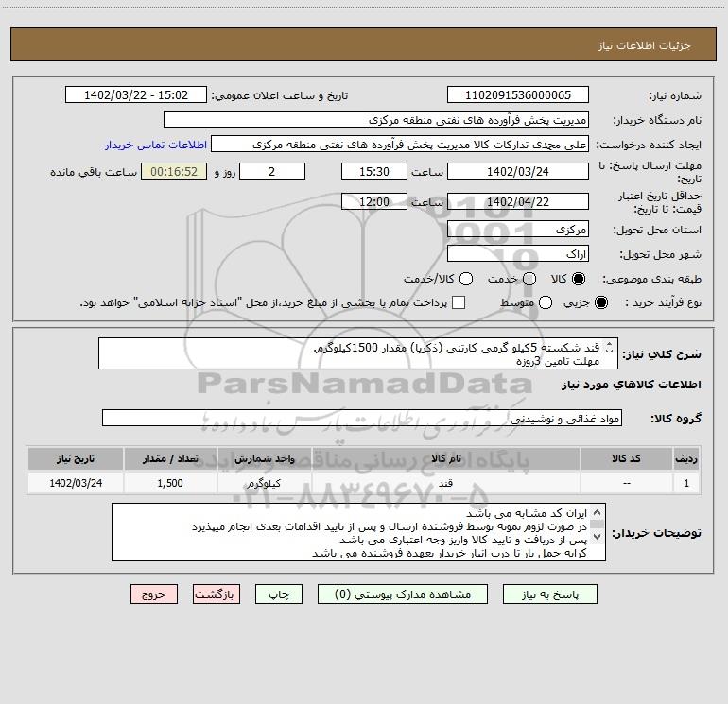The height and width of the screenshot is (704, 728).
Task: Click the پاسخ به نیاز button
Action: tap(549, 594)
